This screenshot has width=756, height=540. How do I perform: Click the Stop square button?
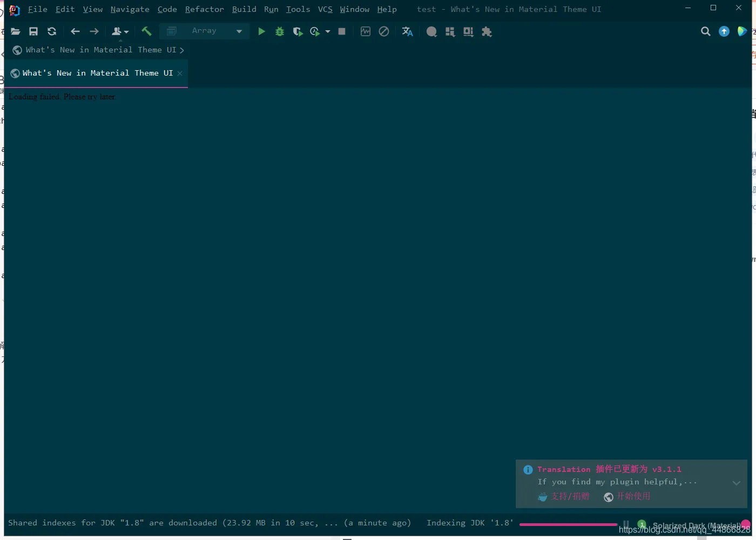[342, 32]
